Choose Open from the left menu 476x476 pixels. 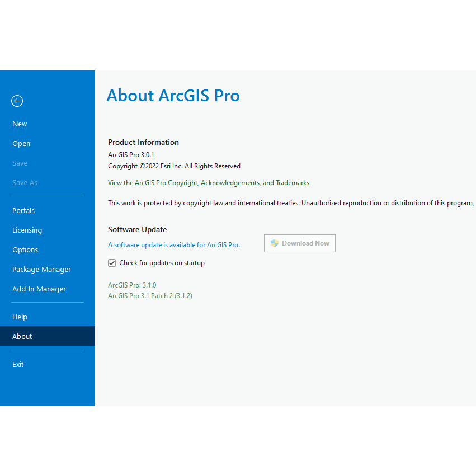(x=21, y=144)
